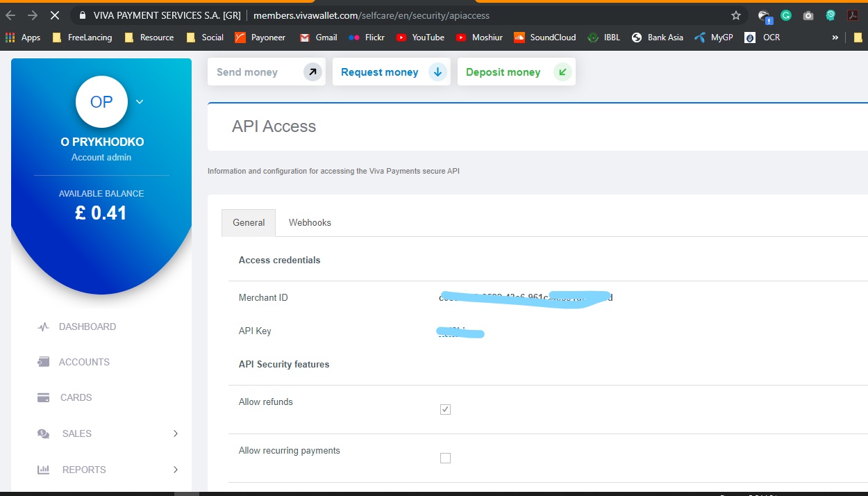Click the Deposit money receive icon
Viewport: 868px width, 496px height.
point(562,72)
